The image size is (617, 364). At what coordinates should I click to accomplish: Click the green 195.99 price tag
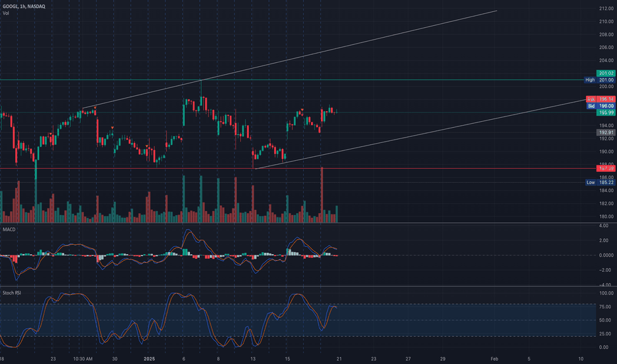(606, 113)
